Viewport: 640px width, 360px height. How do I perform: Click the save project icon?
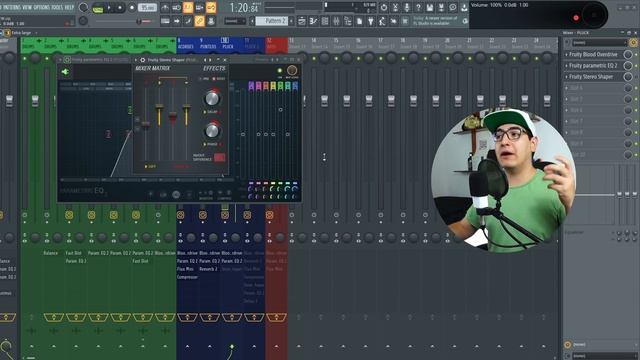pos(429,7)
